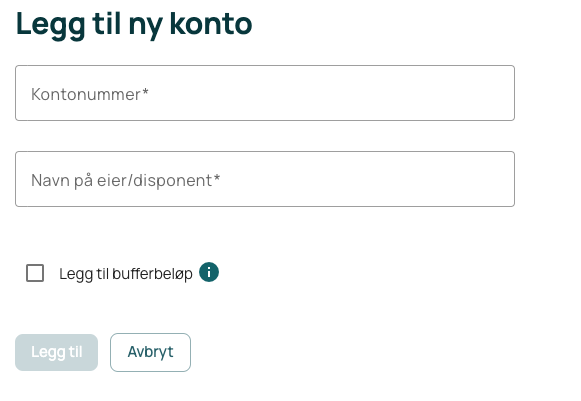Click empty right side of Kontonummer field
The image size is (581, 401).
[x=408, y=93]
